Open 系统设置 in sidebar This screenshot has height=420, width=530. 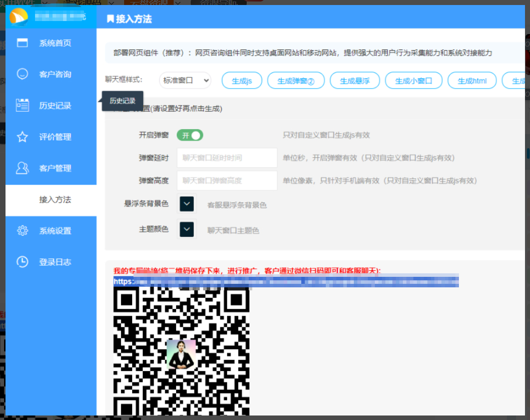[51, 231]
